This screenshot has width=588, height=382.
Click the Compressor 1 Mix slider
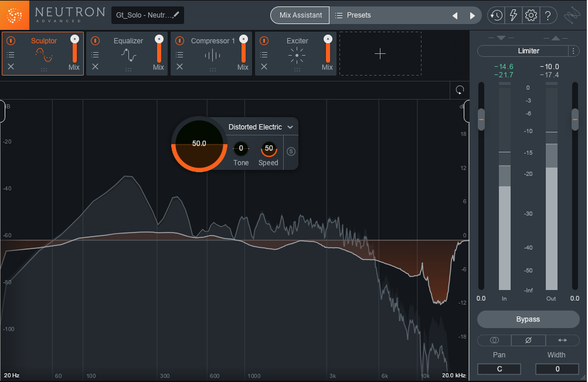tap(243, 49)
